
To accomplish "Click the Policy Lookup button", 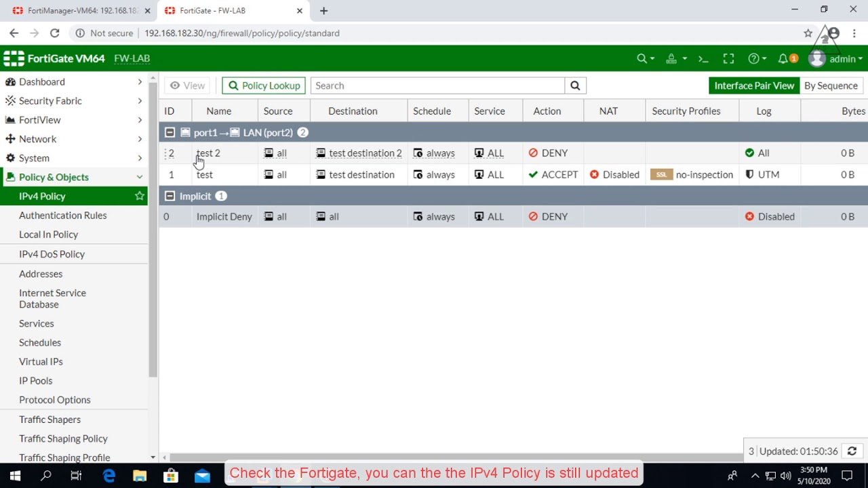I will point(264,85).
